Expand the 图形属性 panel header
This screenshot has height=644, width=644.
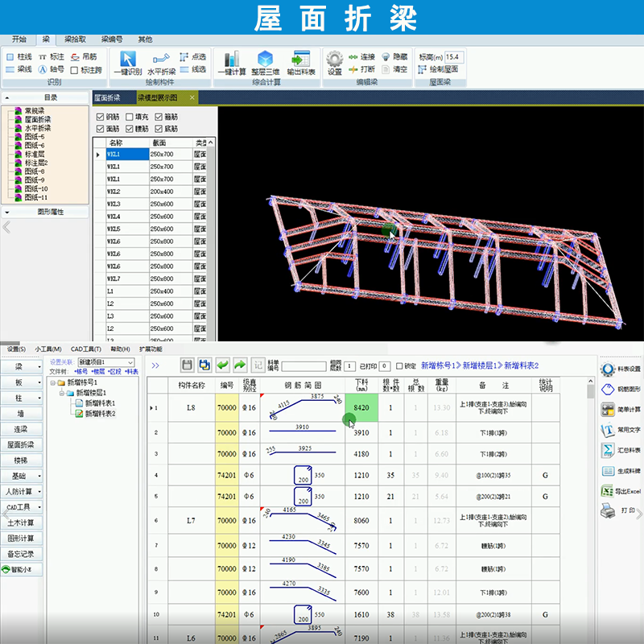(45, 212)
